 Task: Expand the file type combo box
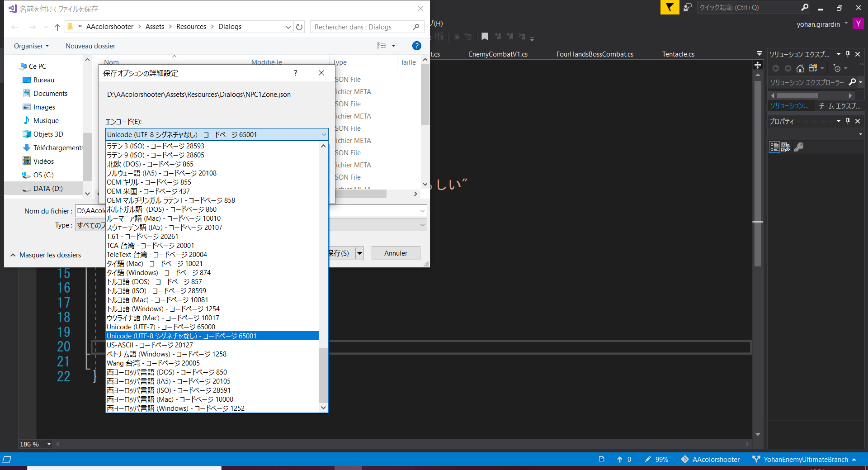point(422,225)
